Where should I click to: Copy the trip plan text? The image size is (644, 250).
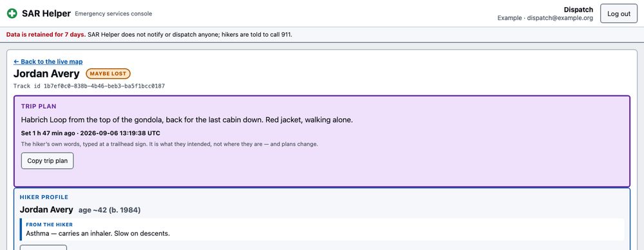(47, 161)
